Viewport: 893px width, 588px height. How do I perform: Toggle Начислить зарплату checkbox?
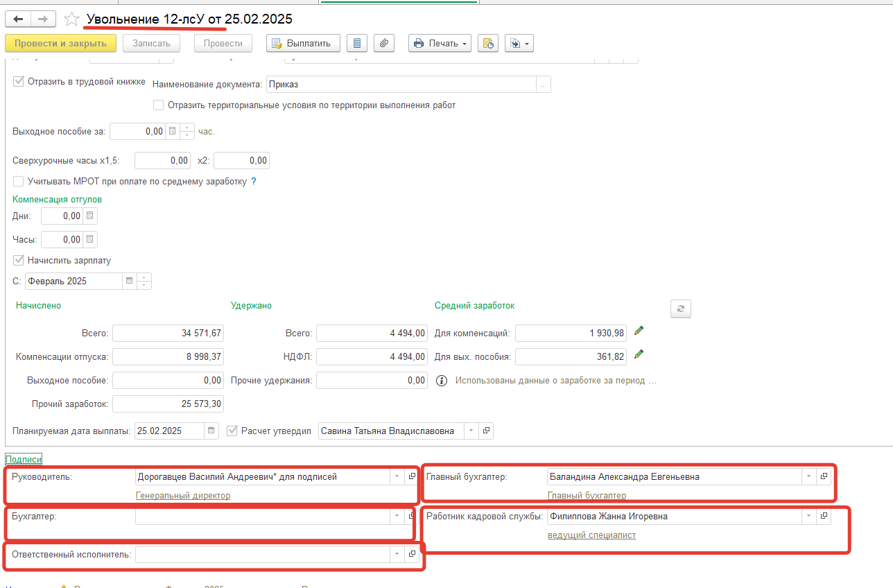pos(19,261)
